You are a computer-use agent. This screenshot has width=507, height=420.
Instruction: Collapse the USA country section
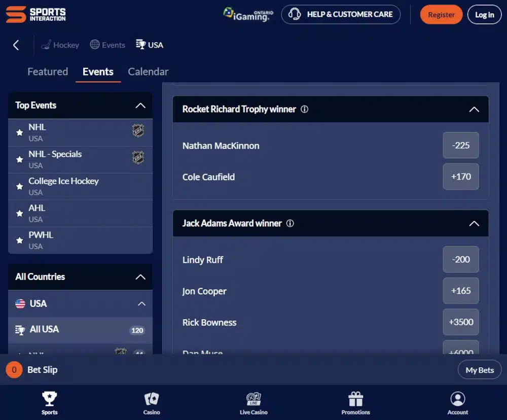[141, 304]
